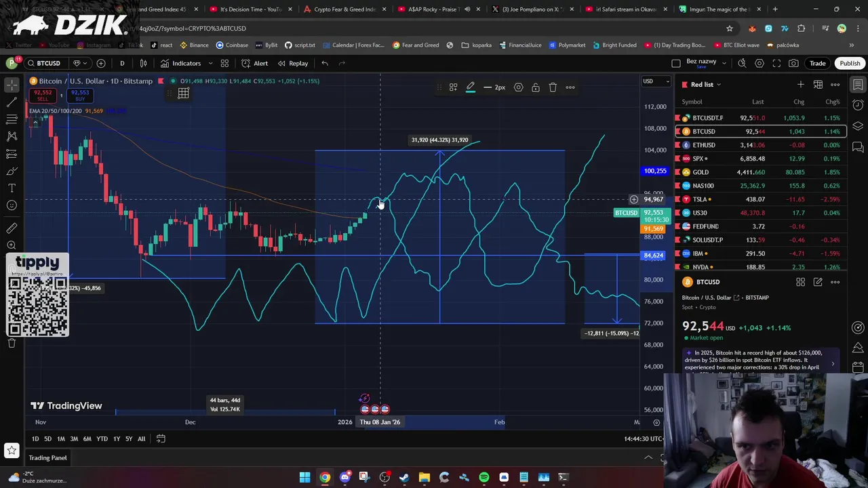This screenshot has height=488, width=868.
Task: Open quick search icon near layout name
Action: (742, 63)
